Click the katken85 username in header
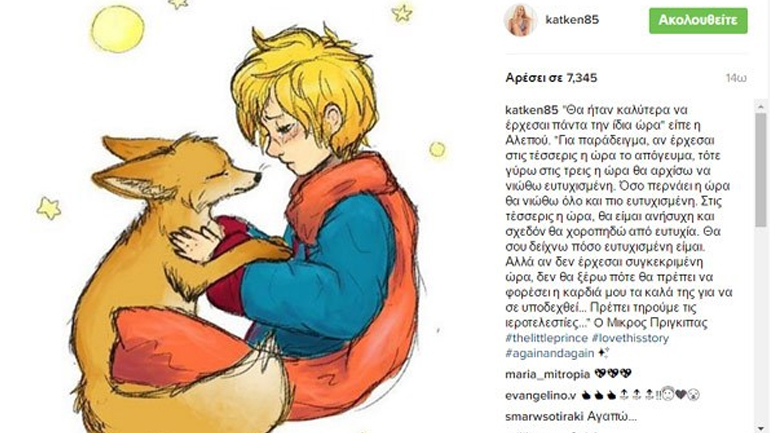 [x=572, y=20]
